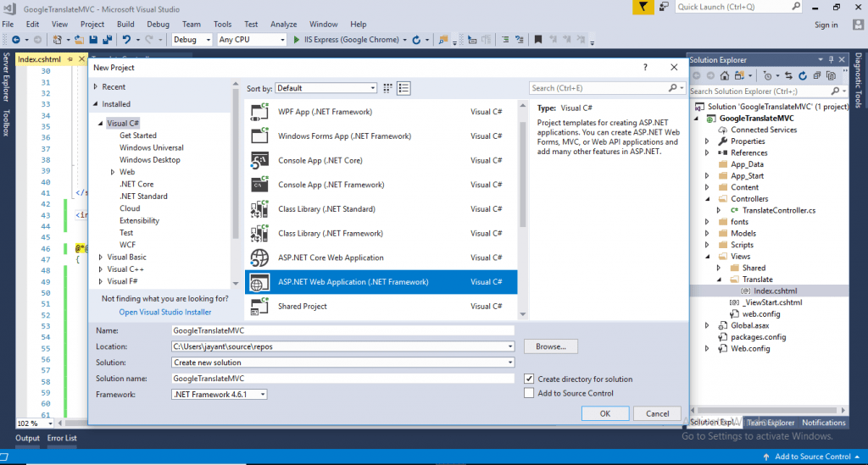
Task: Open the Analyze menu
Action: 283,25
